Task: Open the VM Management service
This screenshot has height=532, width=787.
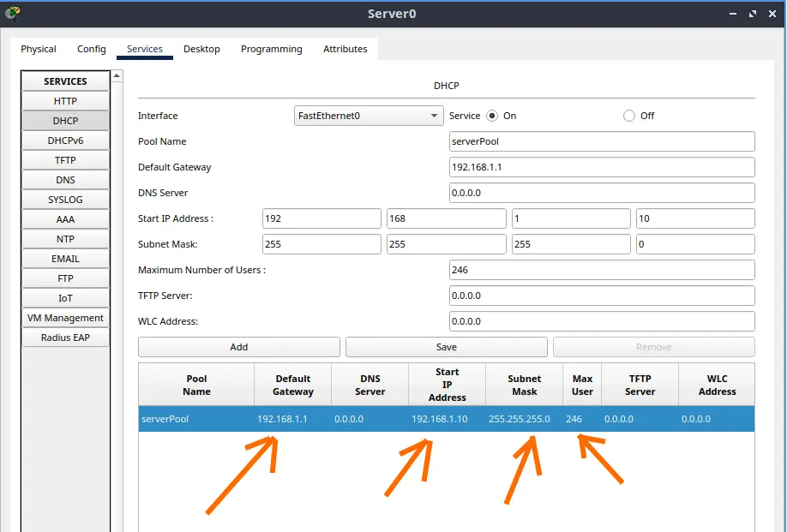Action: [65, 318]
